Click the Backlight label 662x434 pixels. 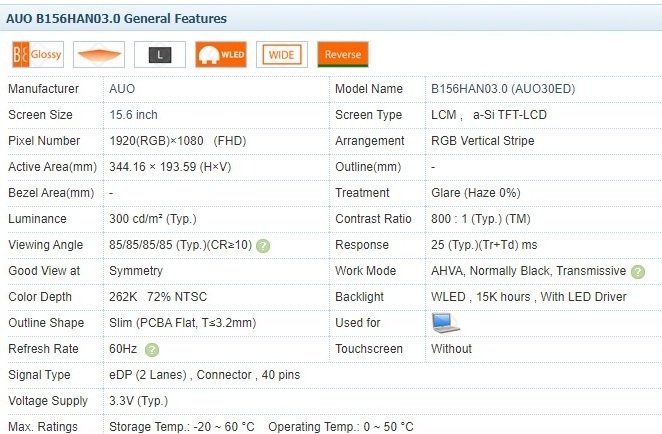coord(360,297)
